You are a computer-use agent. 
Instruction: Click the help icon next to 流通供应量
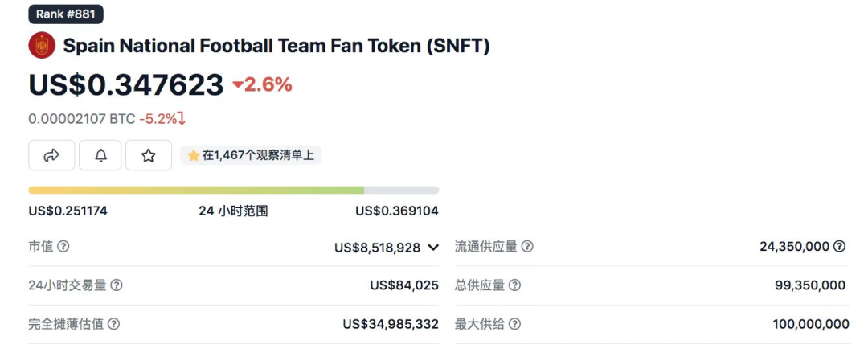pos(527,246)
